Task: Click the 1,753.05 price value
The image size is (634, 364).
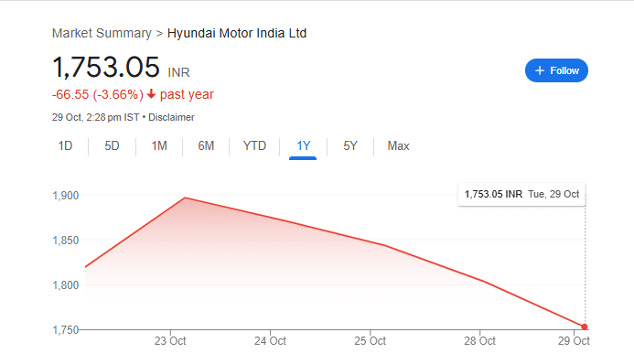Action: pos(106,67)
